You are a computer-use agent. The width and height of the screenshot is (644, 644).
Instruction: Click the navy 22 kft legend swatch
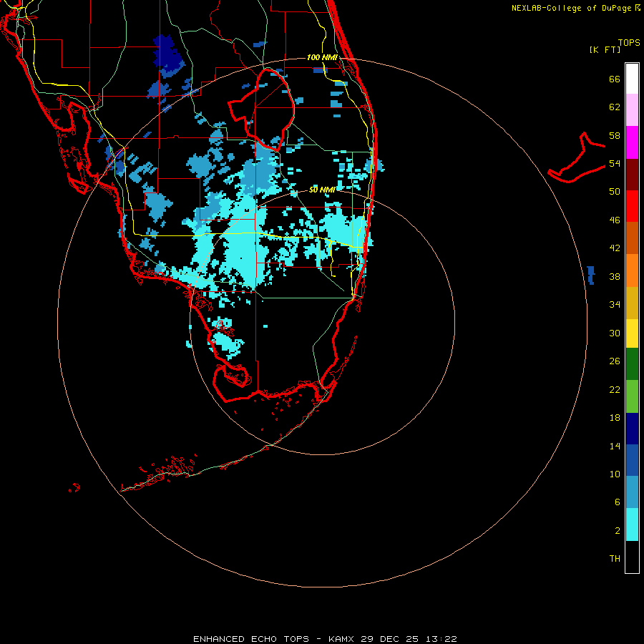coord(632,429)
